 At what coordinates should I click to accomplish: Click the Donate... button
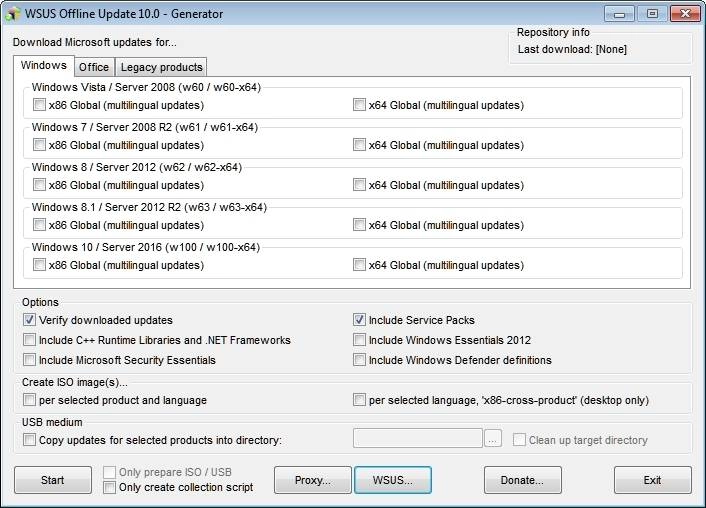[522, 480]
